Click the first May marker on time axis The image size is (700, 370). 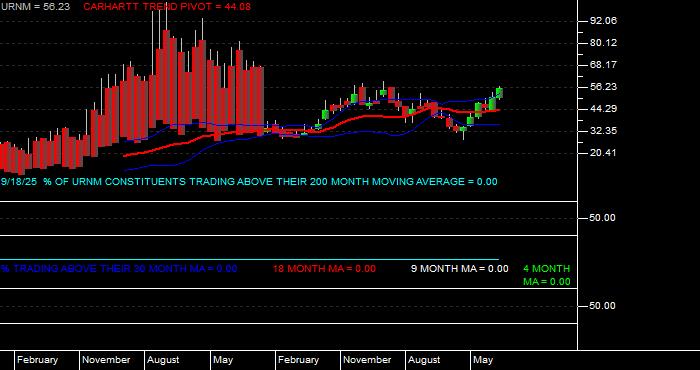pyautogui.click(x=222, y=360)
